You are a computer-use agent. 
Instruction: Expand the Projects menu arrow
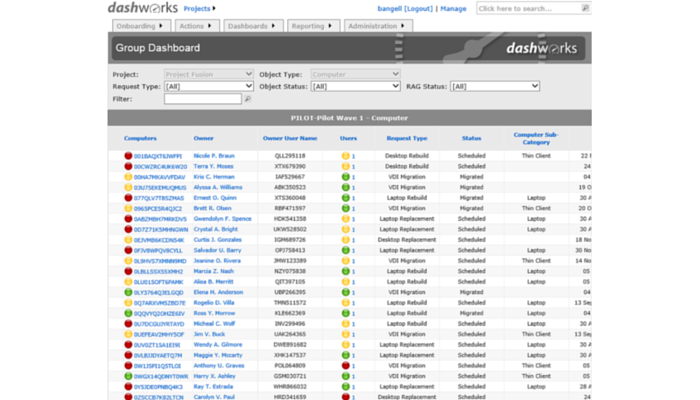[x=214, y=8]
